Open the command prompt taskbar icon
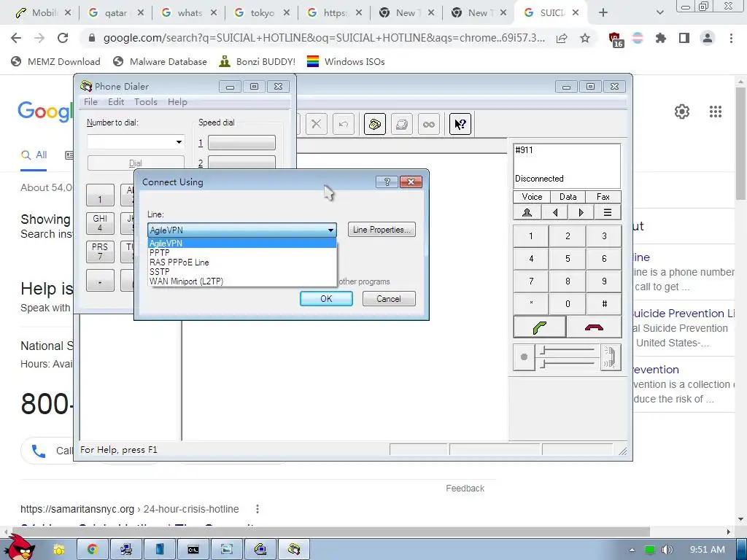The width and height of the screenshot is (747, 560). pos(193,550)
